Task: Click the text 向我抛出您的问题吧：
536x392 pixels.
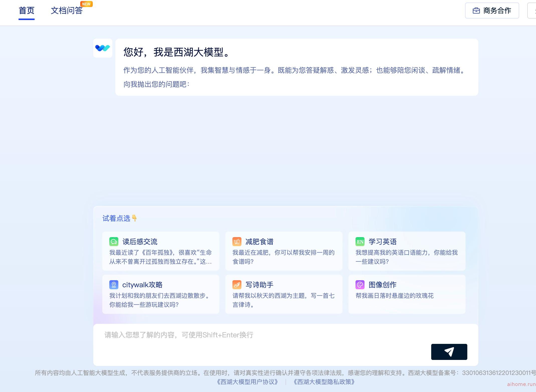Action: (x=156, y=84)
